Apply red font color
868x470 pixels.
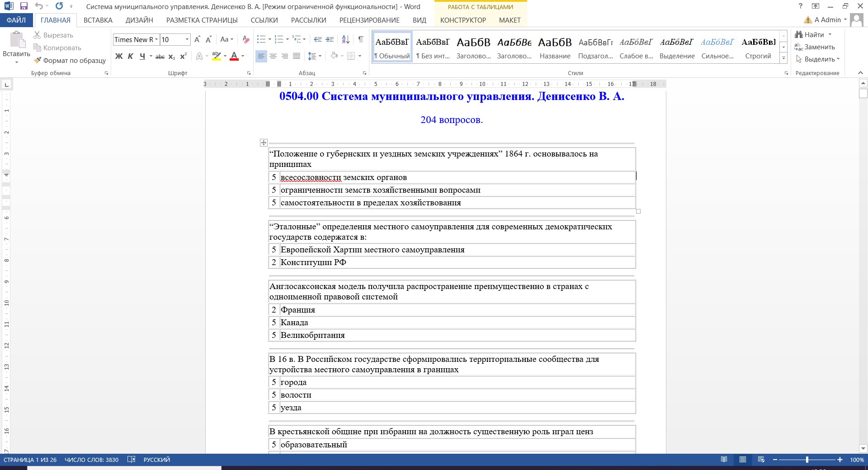click(x=234, y=56)
